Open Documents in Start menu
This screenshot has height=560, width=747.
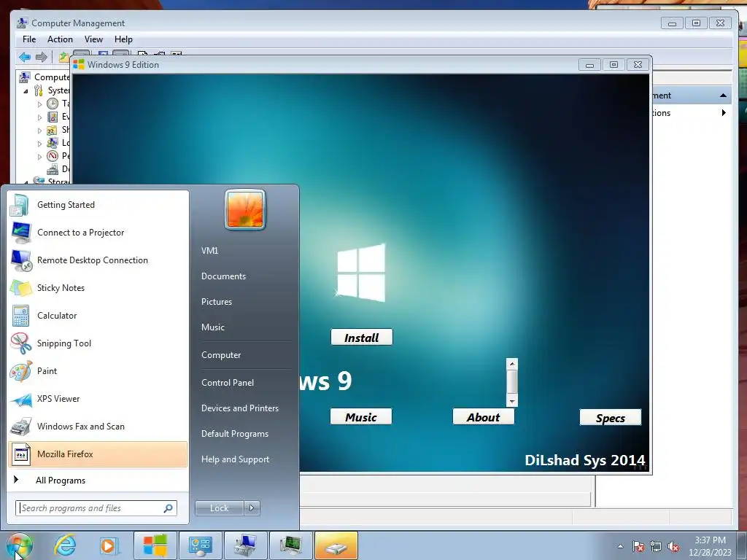point(223,276)
